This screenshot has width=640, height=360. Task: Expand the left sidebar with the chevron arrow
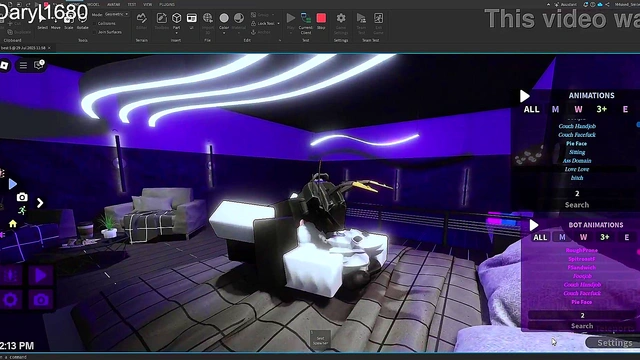40,203
